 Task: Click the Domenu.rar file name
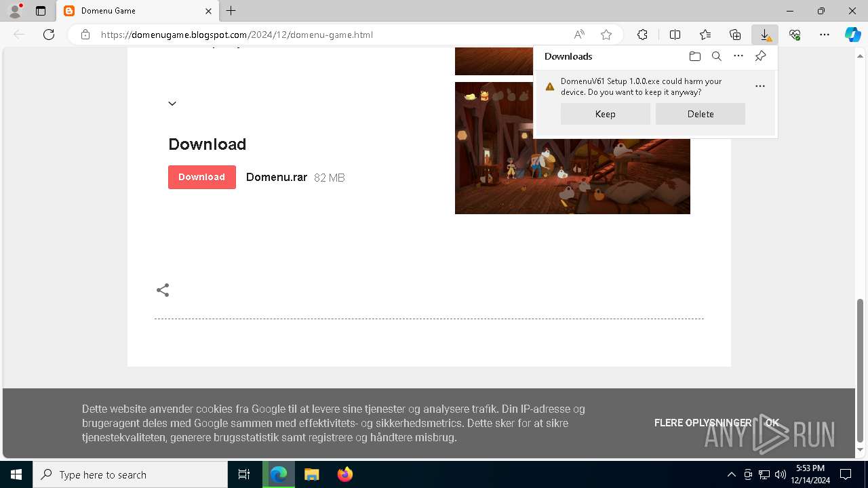coord(277,178)
